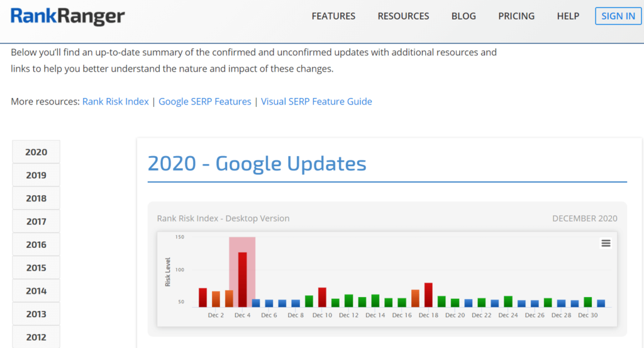Click the 'DECEMBER 2020' label
Screen dimensions: 644x348
pyautogui.click(x=584, y=218)
